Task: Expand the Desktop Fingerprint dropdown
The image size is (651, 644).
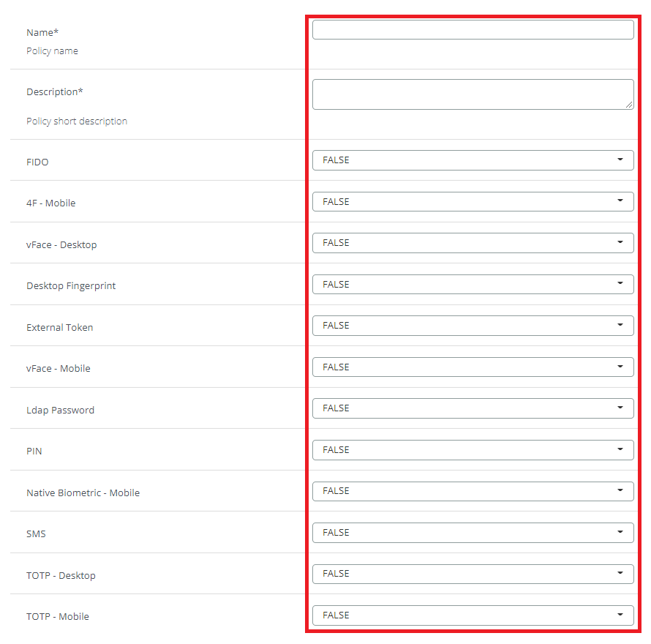Action: tap(473, 285)
